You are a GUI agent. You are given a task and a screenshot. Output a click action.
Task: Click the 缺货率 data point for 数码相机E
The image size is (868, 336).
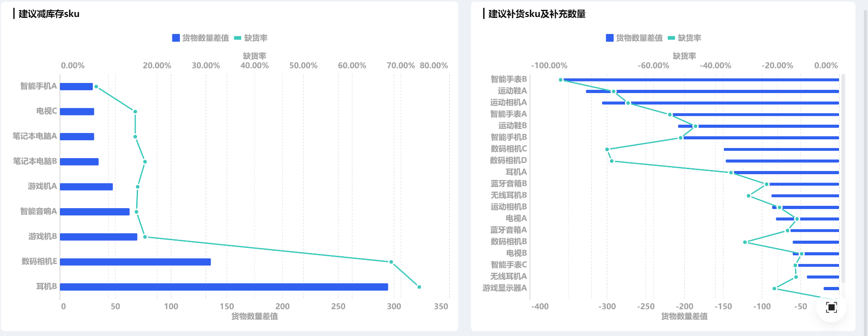(391, 262)
